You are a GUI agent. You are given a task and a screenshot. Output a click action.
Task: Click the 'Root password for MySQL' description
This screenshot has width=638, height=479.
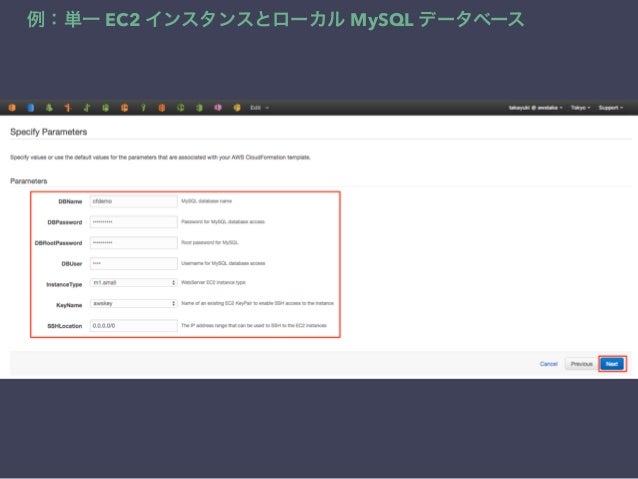(210, 243)
